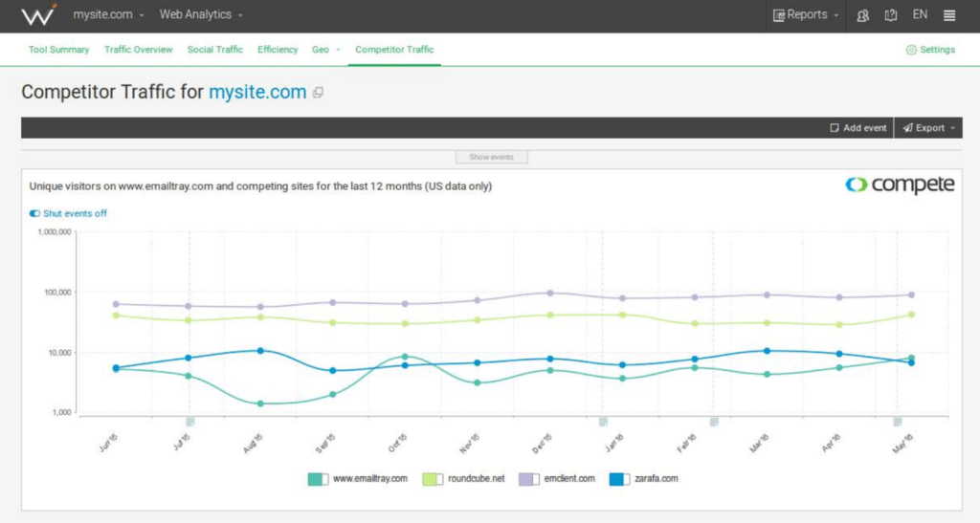Image resolution: width=980 pixels, height=523 pixels.
Task: Go to Tool Summary tab
Action: (58, 50)
